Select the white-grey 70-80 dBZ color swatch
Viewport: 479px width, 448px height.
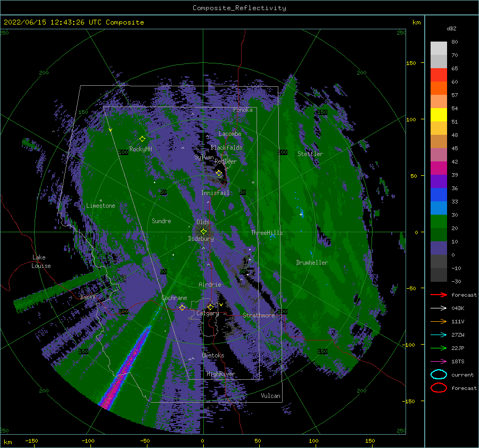pyautogui.click(x=439, y=48)
